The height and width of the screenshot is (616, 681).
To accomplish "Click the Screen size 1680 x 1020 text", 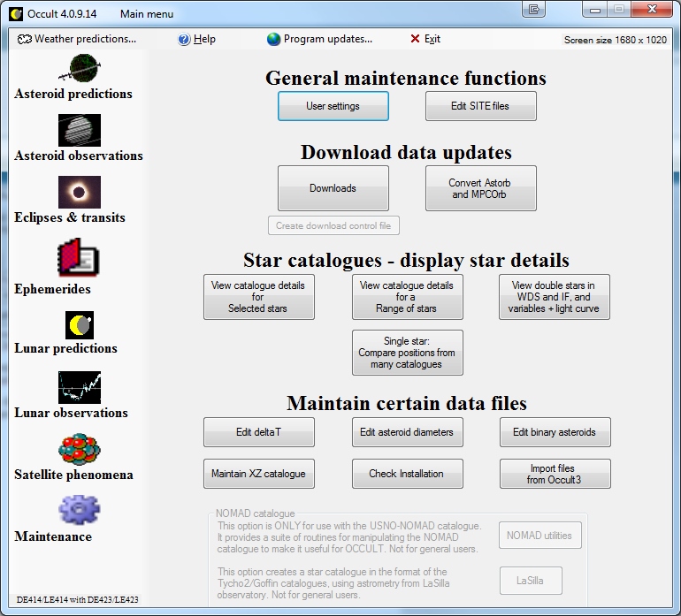I will (x=615, y=40).
